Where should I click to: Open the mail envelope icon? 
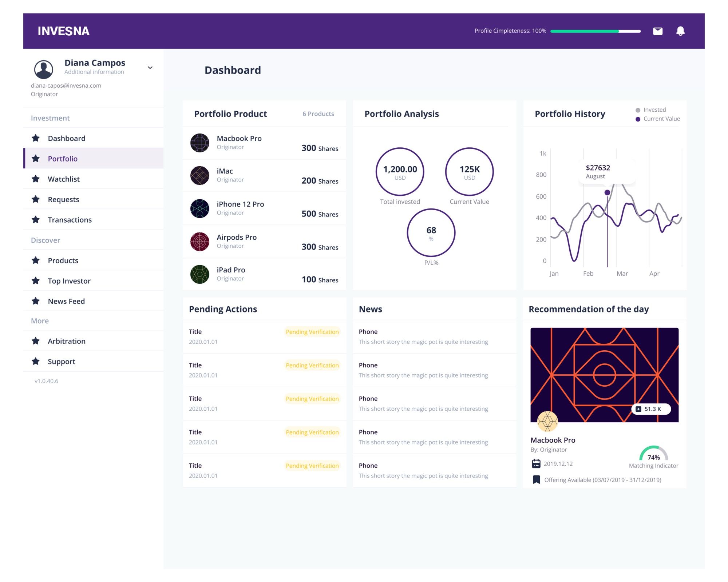point(657,31)
